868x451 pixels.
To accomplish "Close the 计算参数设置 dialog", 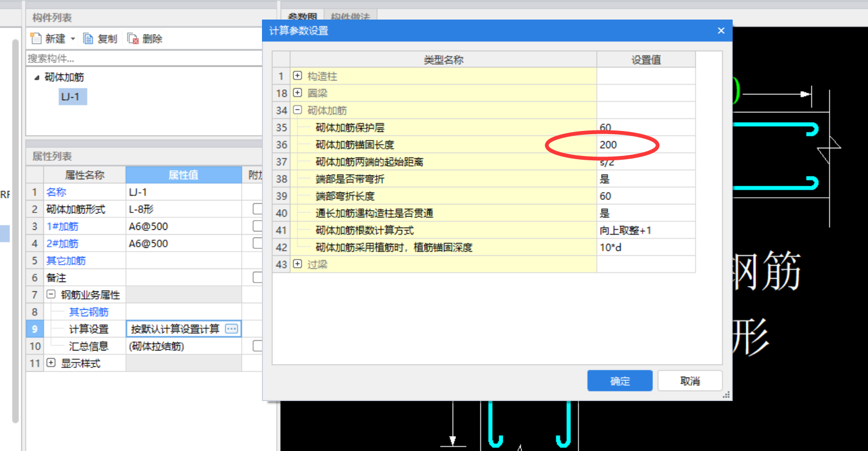I will [721, 30].
